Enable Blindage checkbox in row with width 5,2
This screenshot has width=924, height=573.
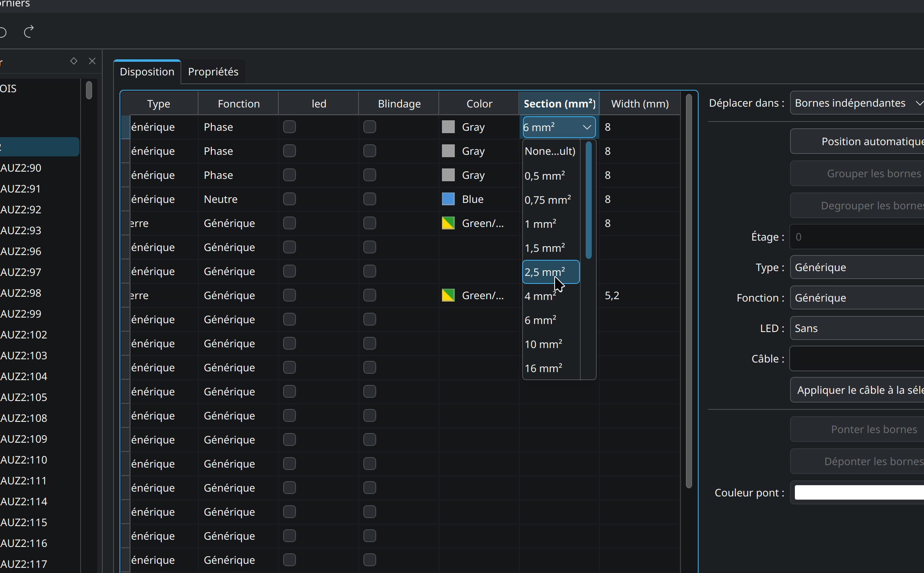[x=370, y=296]
